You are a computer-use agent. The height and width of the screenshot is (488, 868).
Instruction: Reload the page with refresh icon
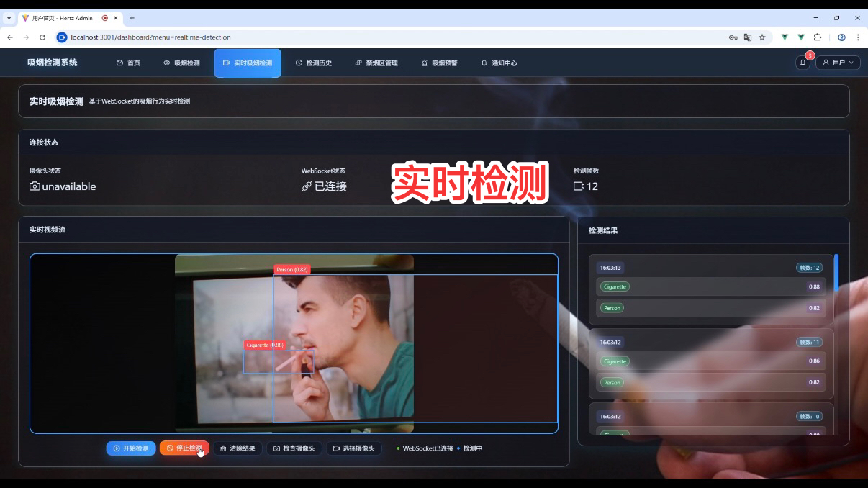[x=42, y=37]
